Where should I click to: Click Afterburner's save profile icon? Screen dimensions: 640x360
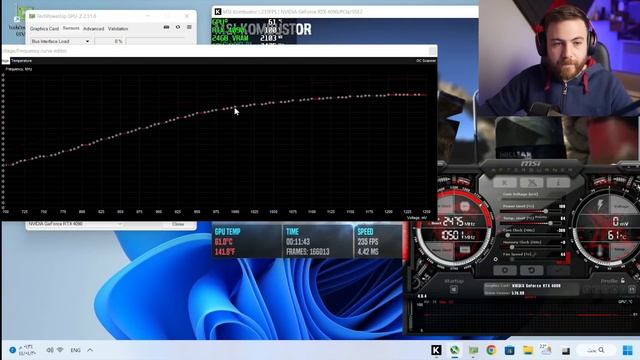click(x=632, y=289)
